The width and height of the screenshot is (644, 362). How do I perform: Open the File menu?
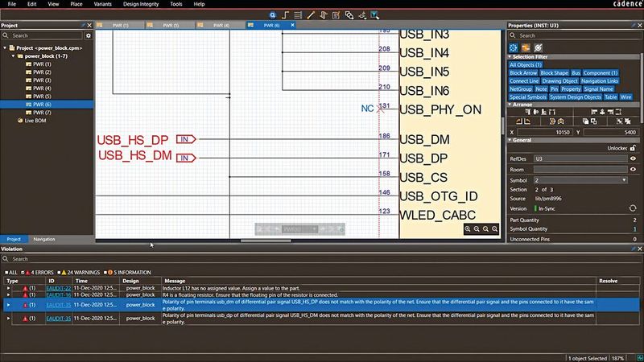click(x=12, y=4)
